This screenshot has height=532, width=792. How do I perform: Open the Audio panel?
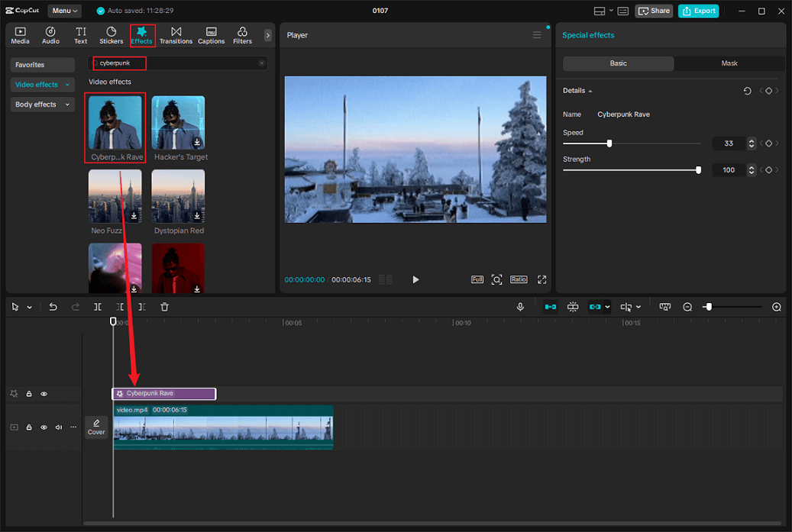tap(50, 34)
